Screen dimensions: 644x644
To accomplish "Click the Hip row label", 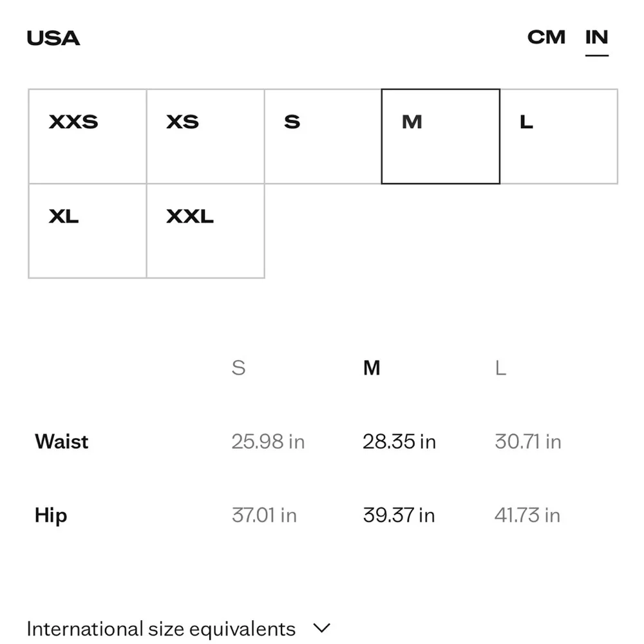I will 51,515.
